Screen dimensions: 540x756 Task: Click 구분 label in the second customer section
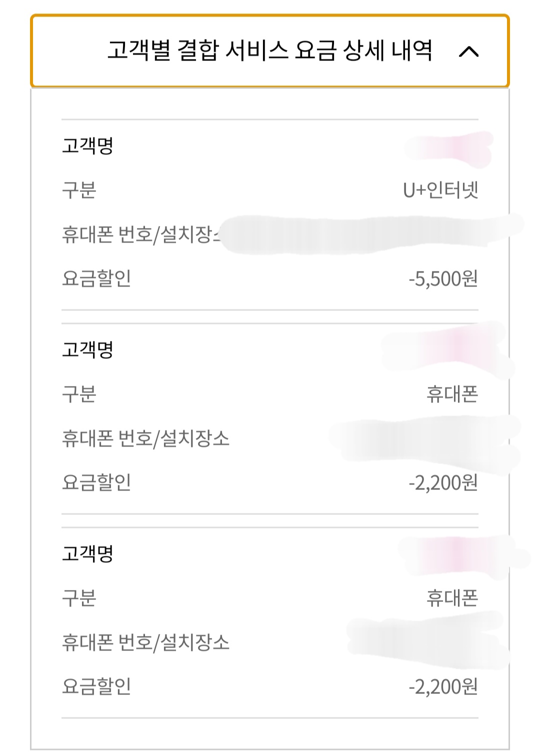click(x=79, y=394)
